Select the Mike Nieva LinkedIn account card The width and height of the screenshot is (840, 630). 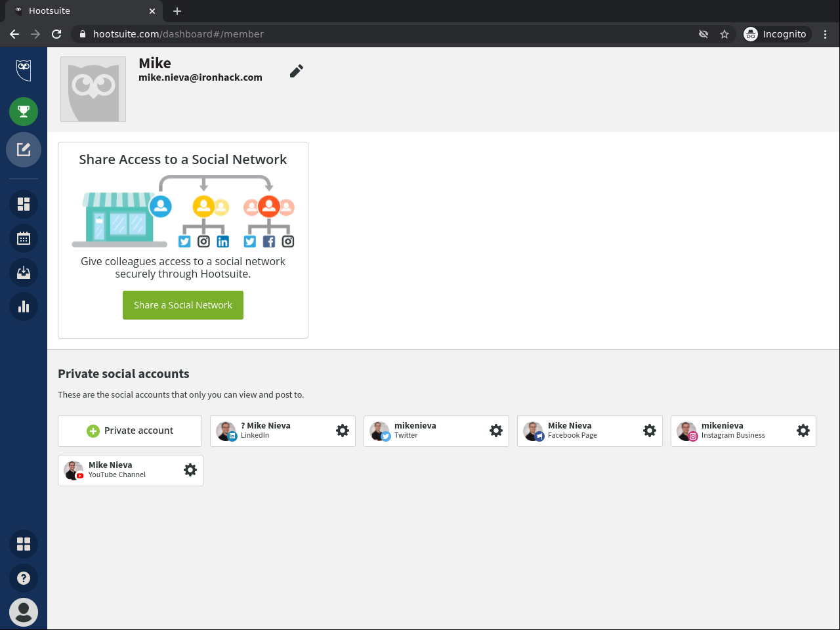tap(283, 431)
